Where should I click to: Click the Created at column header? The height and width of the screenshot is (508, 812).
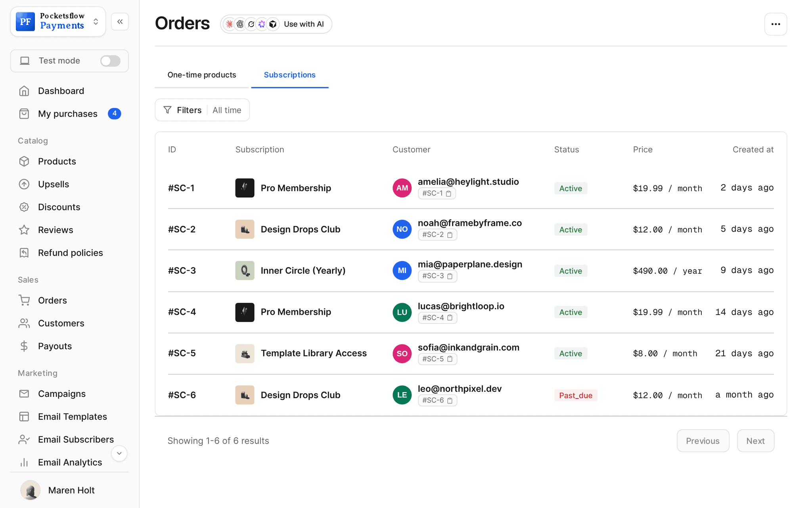pos(753,150)
